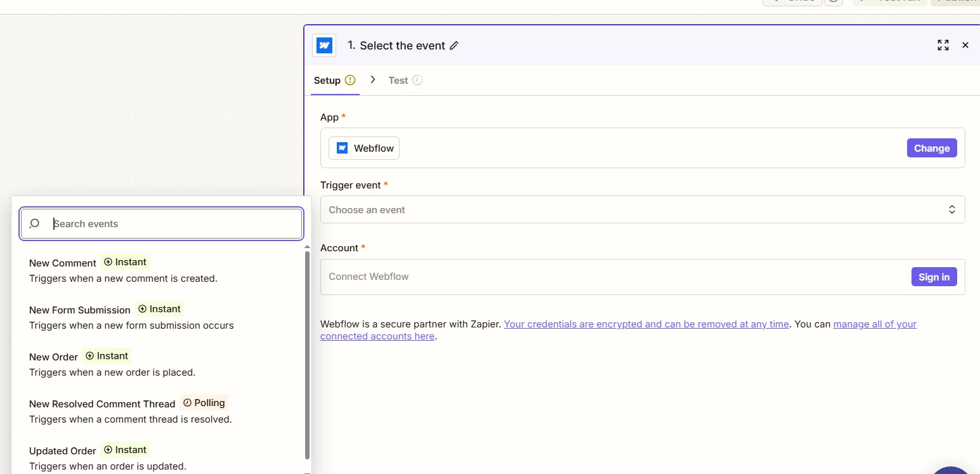Open the Choose an event dropdown

click(x=643, y=209)
